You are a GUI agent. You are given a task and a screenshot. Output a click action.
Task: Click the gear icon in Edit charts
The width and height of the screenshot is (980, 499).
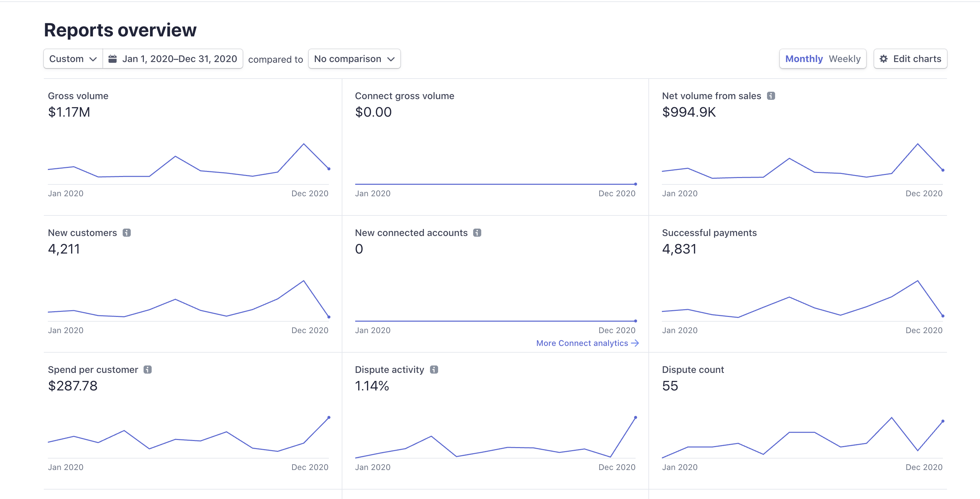coord(884,59)
